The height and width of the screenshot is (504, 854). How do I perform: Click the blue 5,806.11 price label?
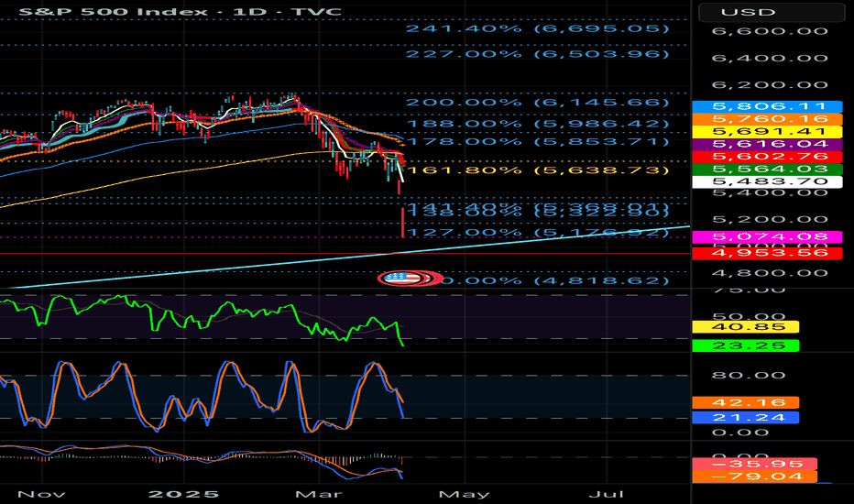click(x=767, y=106)
